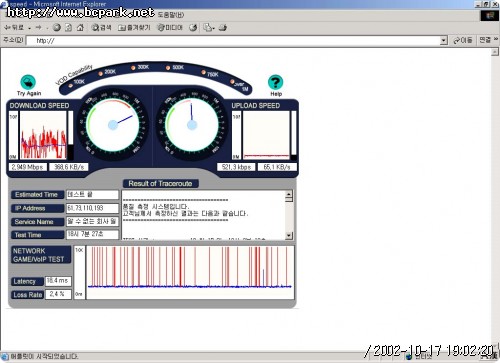Click the Forward arrow toolbar button
Screen dimensions: 500x363
[39, 28]
